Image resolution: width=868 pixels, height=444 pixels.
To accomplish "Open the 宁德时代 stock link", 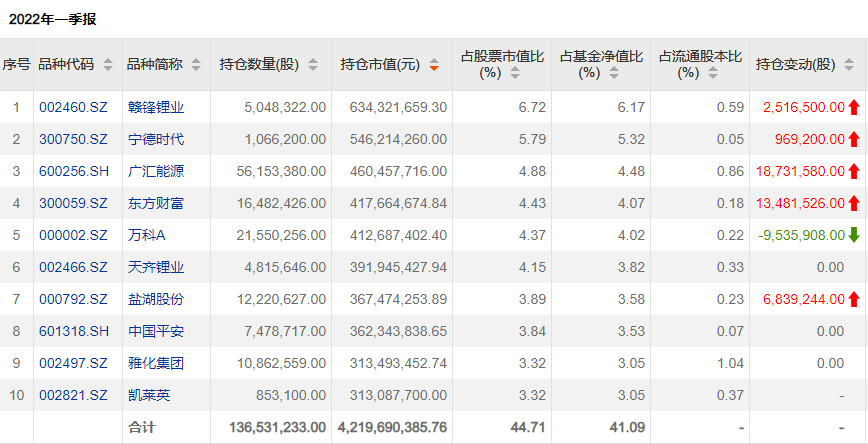I will [x=156, y=140].
